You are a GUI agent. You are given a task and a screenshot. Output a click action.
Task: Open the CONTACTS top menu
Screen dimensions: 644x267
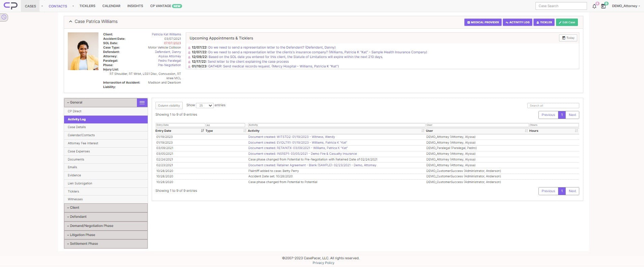[x=58, y=6]
